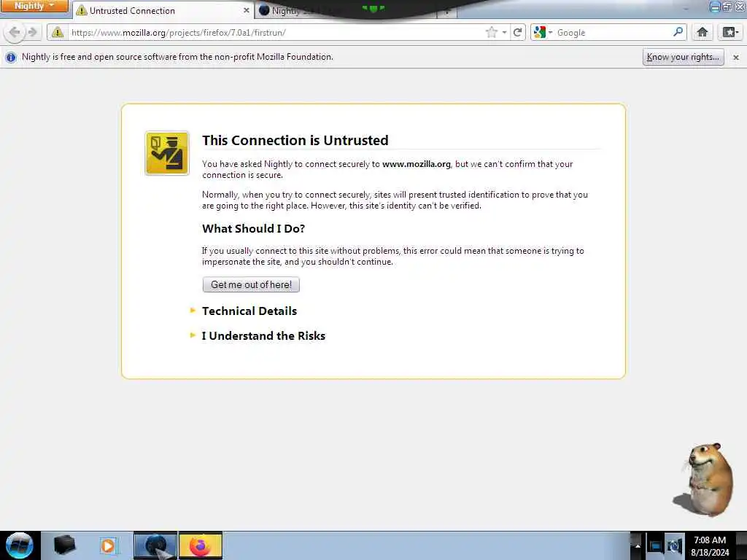
Task: Click the warning icon on Untrusted Connection tab
Action: click(82, 10)
